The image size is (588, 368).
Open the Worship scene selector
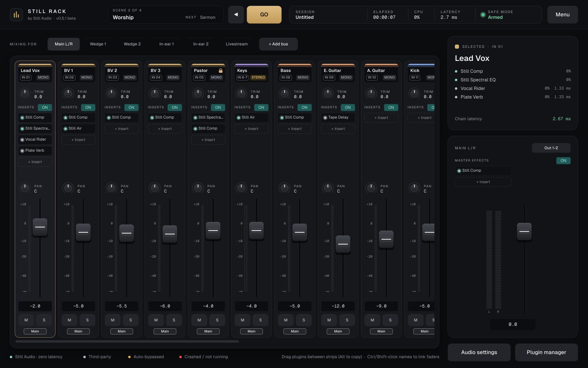click(x=166, y=15)
